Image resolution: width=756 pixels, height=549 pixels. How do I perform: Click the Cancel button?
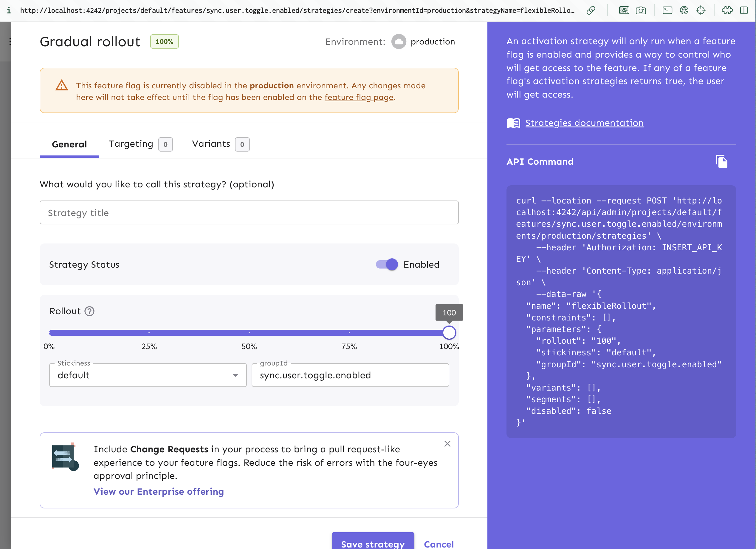coord(438,544)
